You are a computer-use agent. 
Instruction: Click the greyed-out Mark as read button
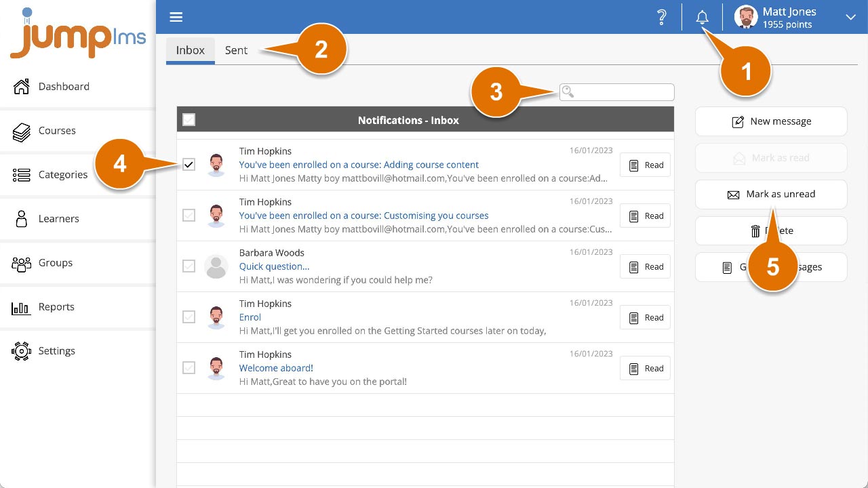coord(771,158)
